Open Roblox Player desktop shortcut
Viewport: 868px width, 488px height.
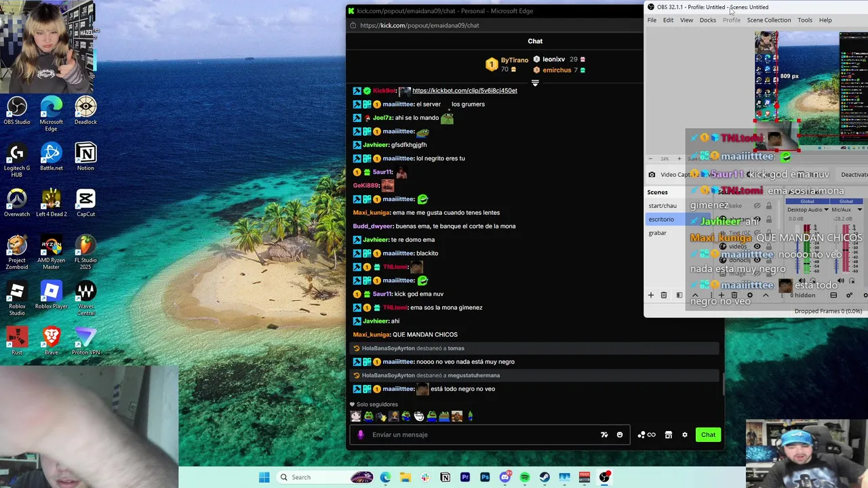pos(51,296)
